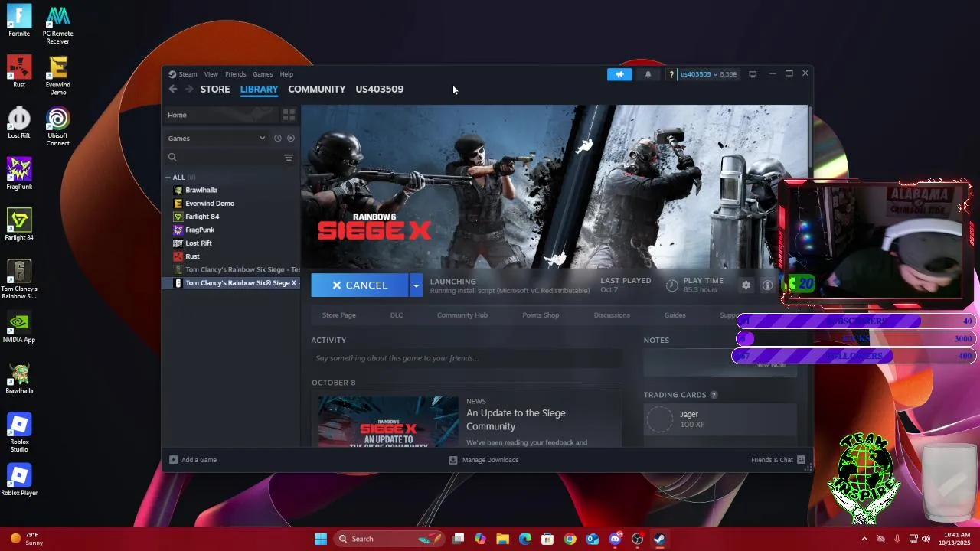Click the trading cards help icon
Image resolution: width=980 pixels, height=551 pixels.
click(714, 395)
